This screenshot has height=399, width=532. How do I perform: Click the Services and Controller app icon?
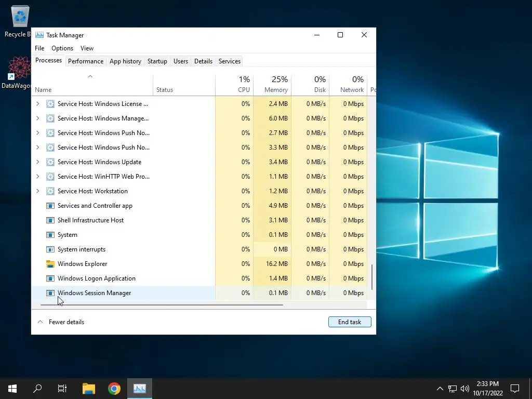pos(50,206)
